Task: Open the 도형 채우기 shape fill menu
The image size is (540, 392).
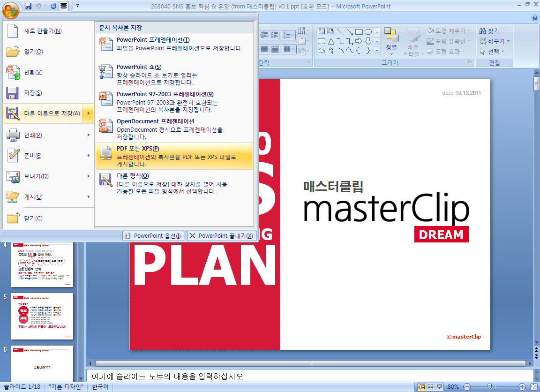Action: [x=449, y=30]
